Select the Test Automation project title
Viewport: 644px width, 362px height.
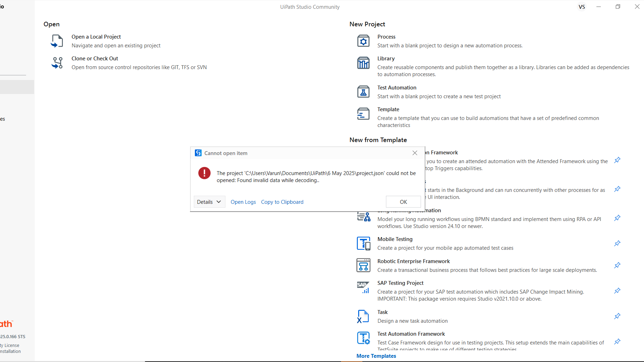[x=397, y=88]
